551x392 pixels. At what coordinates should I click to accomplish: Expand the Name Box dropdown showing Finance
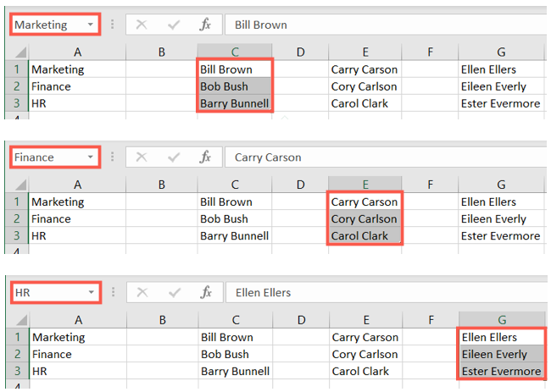(x=90, y=157)
